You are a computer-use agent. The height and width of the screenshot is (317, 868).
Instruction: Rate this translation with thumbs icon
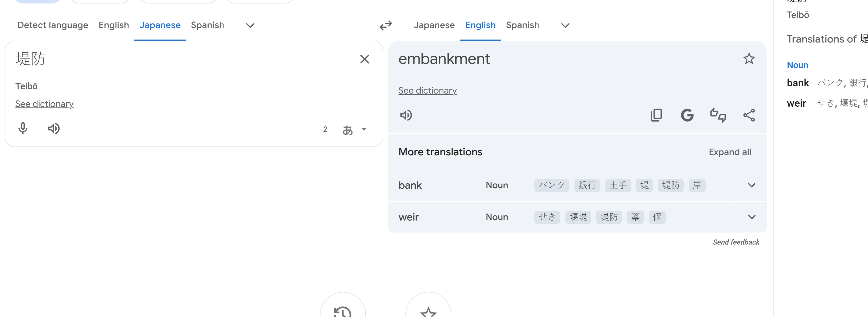point(718,115)
